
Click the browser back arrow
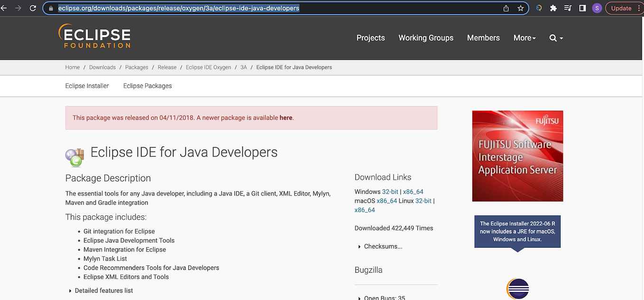[x=5, y=8]
